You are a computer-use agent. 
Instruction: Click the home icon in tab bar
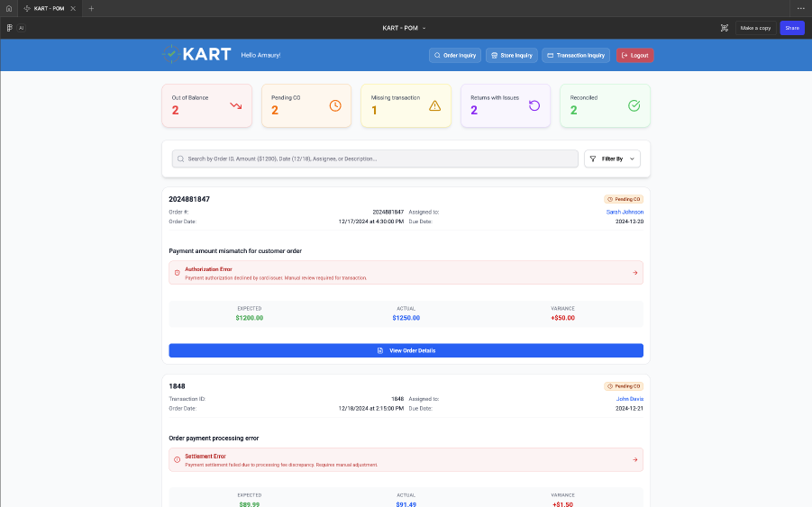click(x=9, y=8)
